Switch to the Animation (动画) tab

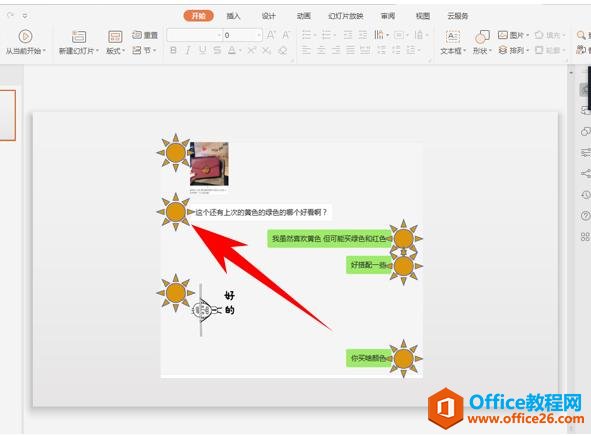click(303, 16)
